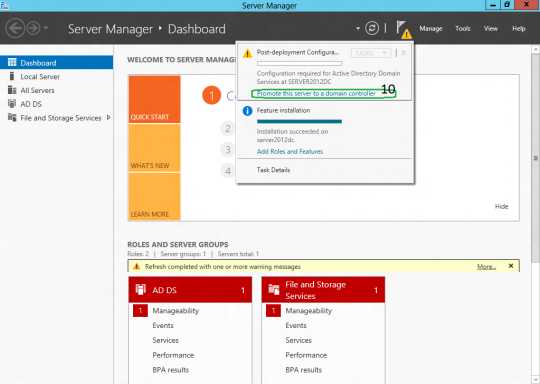Click Promote this server to a domain controller
540x384 pixels.
[316, 93]
